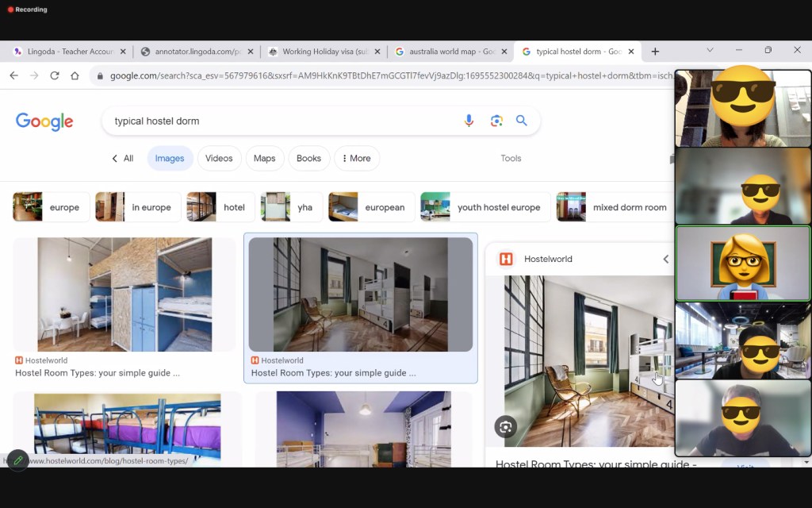Open the tab search dropdown chevron
Screen dimensions: 812x508
[x=710, y=50]
